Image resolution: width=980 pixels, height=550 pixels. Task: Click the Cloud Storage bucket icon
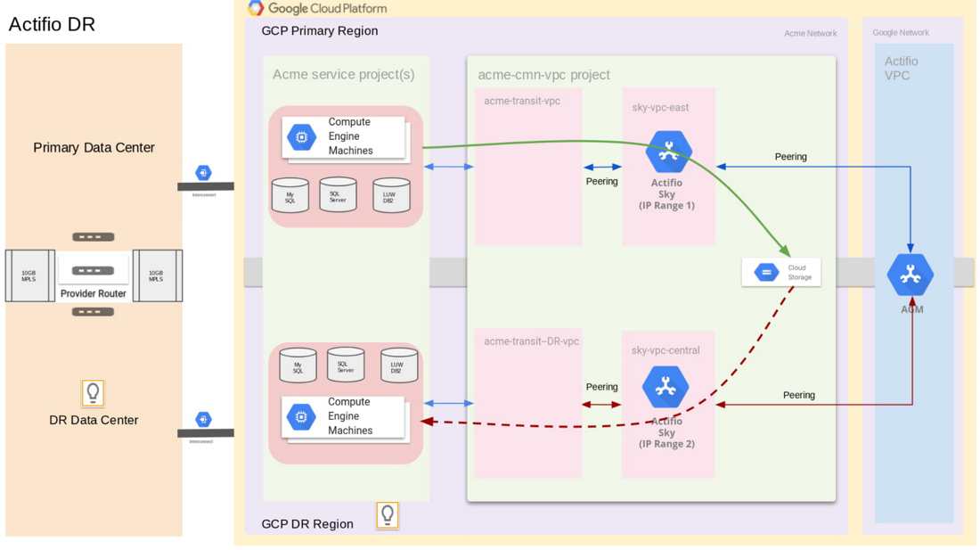[x=766, y=273]
